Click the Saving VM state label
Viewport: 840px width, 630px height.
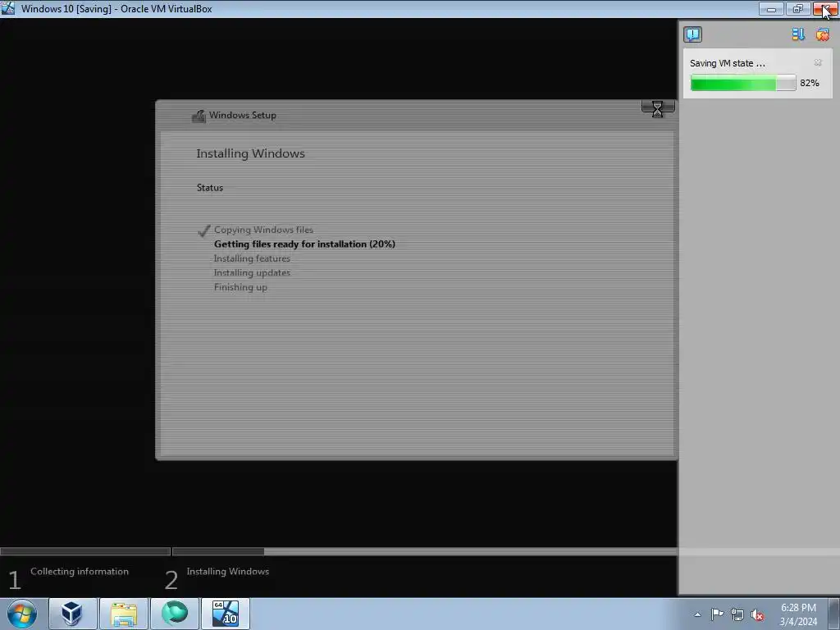[727, 63]
